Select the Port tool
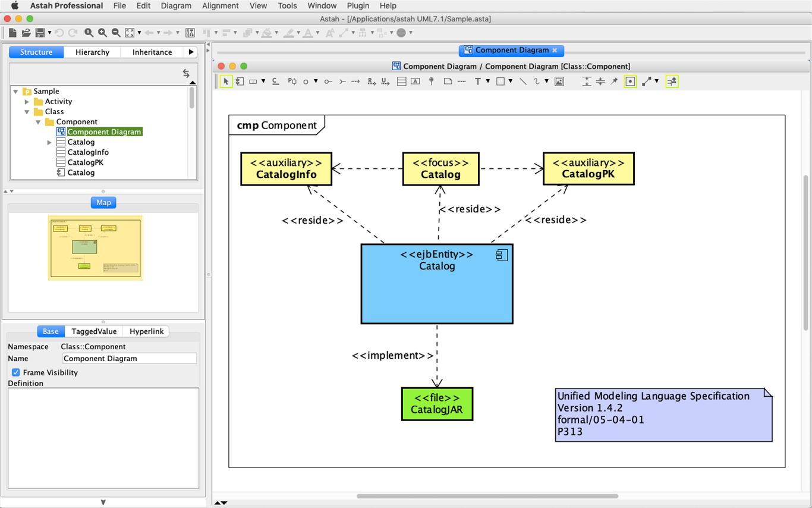 (x=292, y=81)
